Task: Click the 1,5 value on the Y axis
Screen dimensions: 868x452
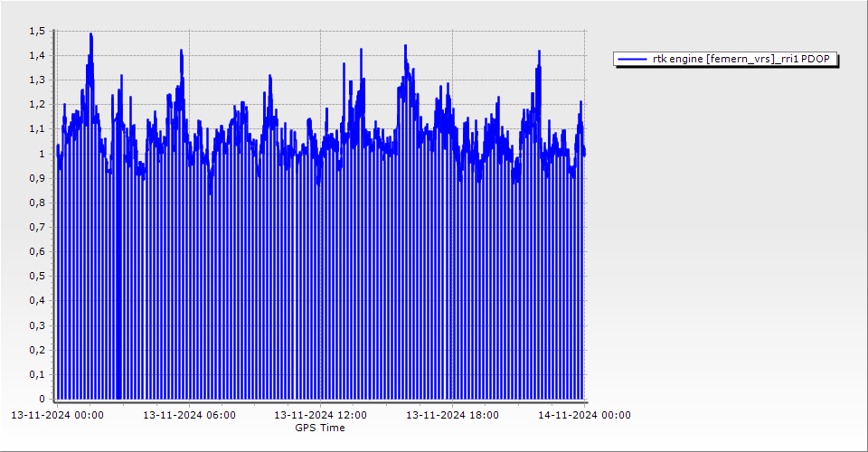Action: pyautogui.click(x=36, y=32)
